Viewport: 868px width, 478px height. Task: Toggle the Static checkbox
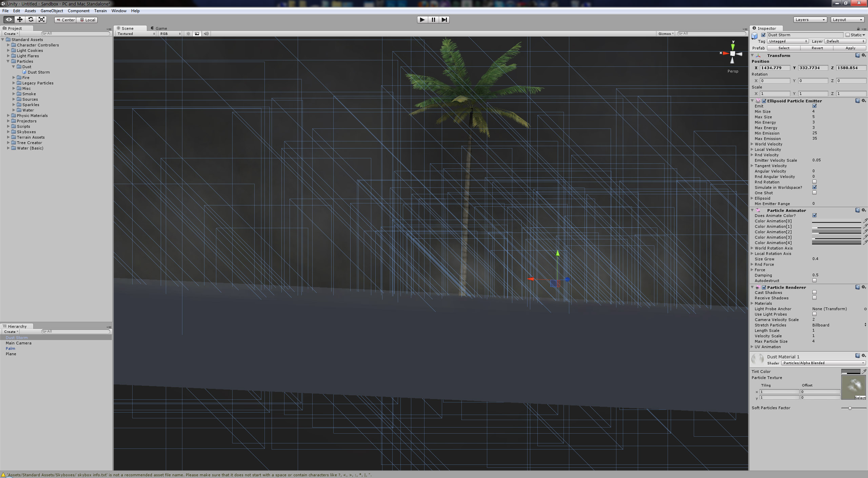click(x=848, y=35)
